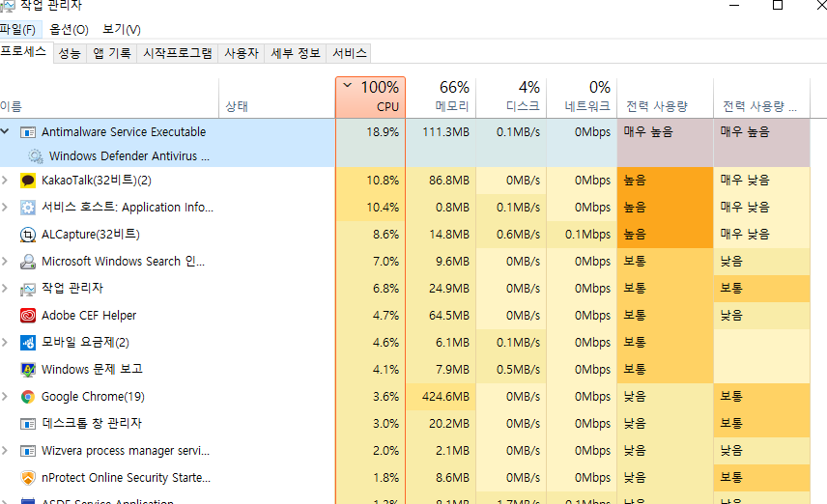Select the KakaoTalk(32비트)(2) process name
Viewport: 827px width, 504px height.
tap(97, 181)
